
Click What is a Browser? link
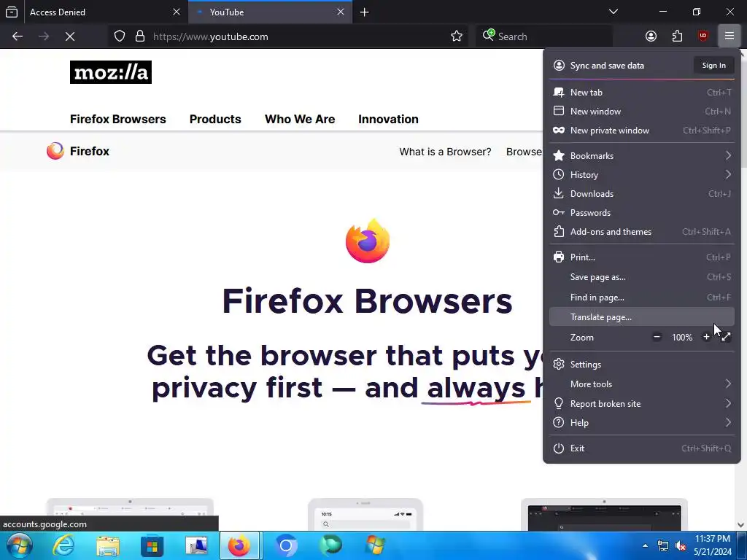(x=445, y=152)
